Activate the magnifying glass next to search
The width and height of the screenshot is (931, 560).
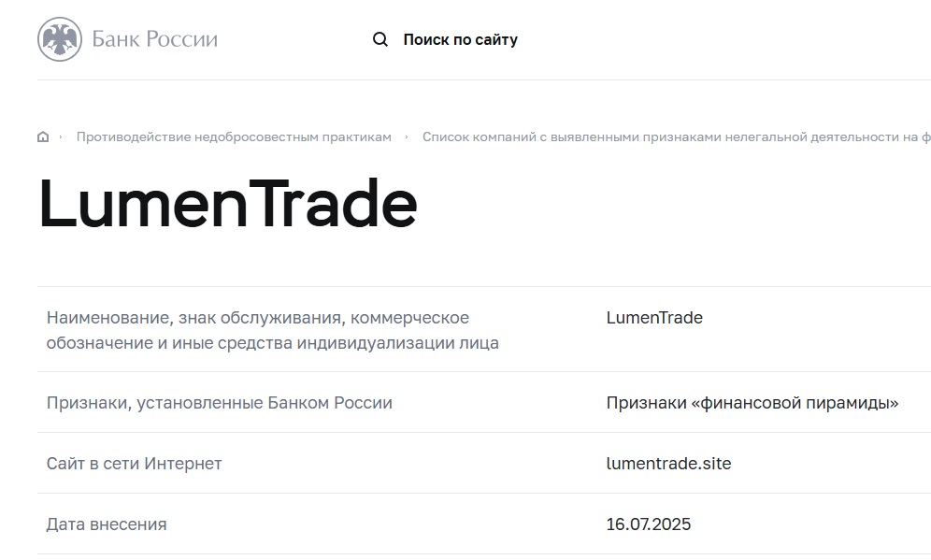pyautogui.click(x=380, y=39)
